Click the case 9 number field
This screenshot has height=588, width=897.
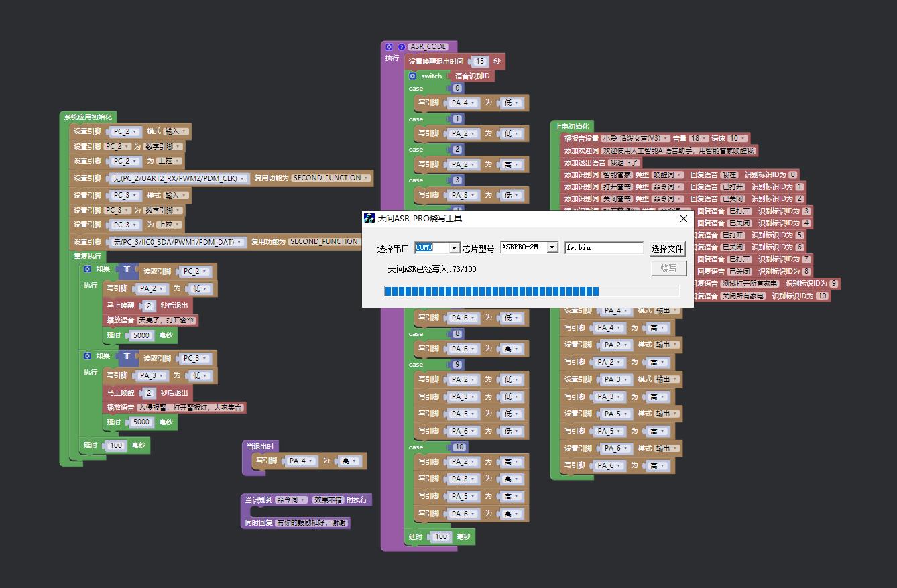coord(458,365)
